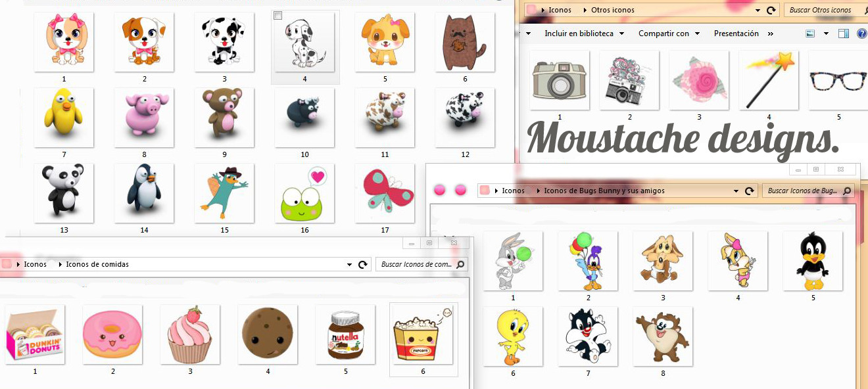
Task: Select the yellow chick icon
Action: click(64, 118)
